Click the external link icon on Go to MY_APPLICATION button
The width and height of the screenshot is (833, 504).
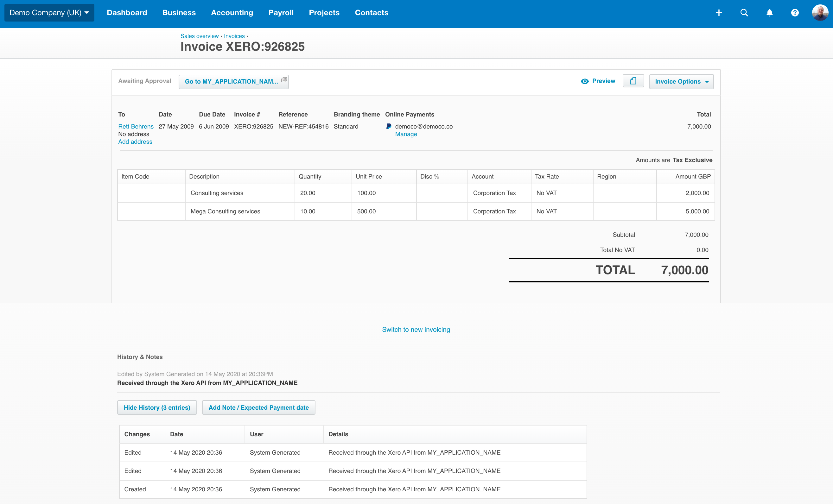coord(284,80)
